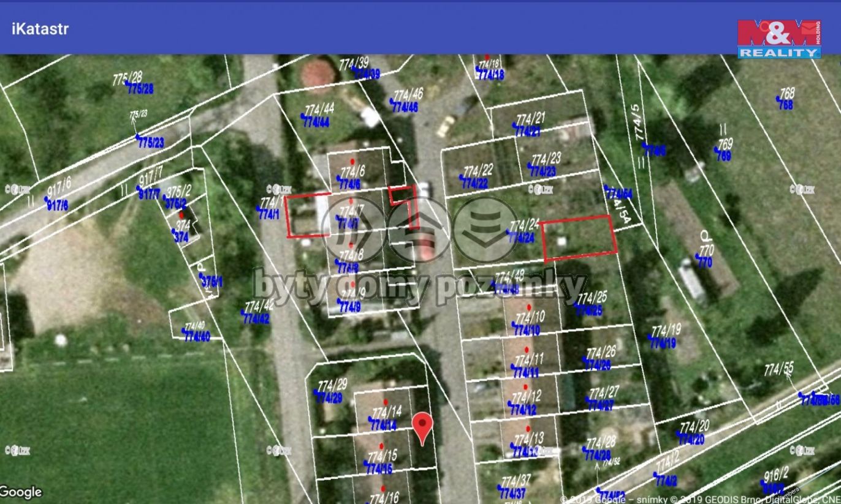Click blue parcel label 774/14
Viewport: 841px width, 504px height.
[383, 426]
